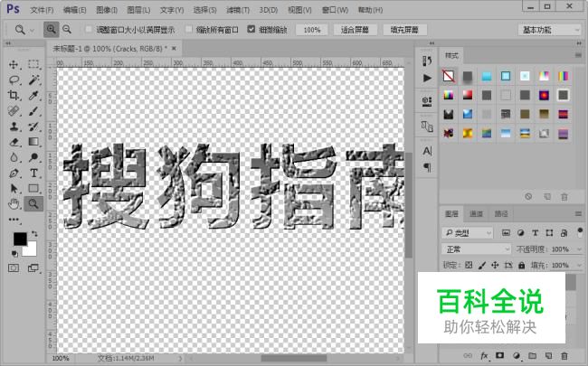
Task: Switch to the 通道 tab
Action: pyautogui.click(x=476, y=214)
